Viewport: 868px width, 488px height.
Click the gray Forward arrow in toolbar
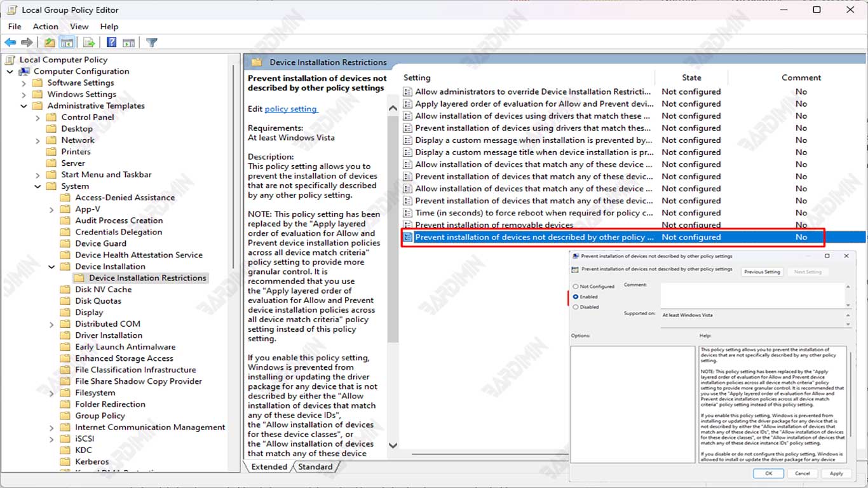[27, 43]
